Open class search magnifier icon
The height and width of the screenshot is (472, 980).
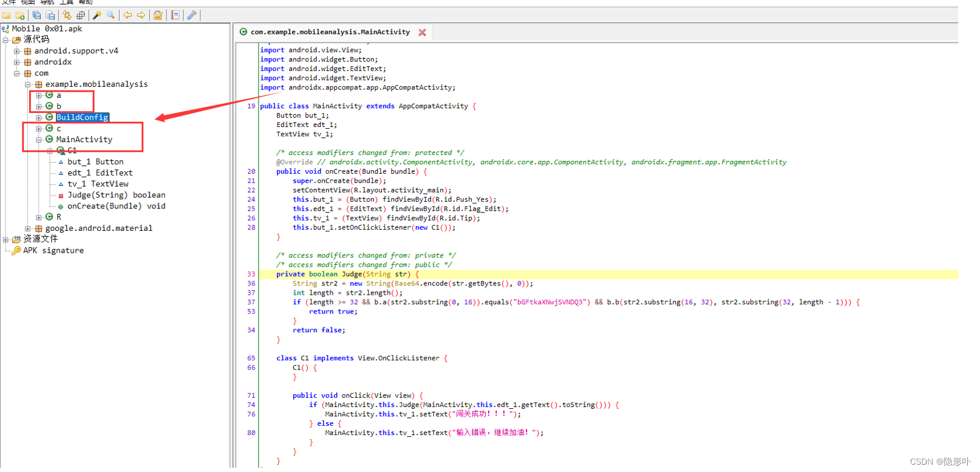coord(111,15)
